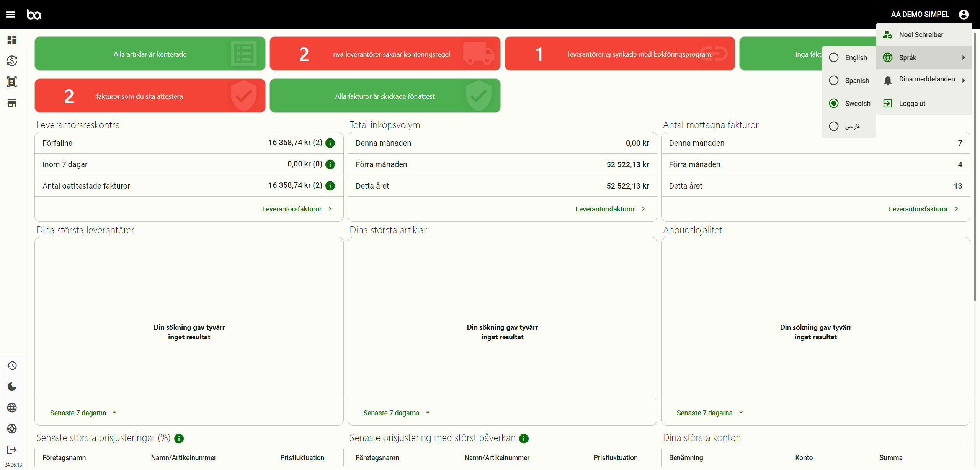This screenshot has width=980, height=470.
Task: Select the Persian language radio option
Action: 834,126
